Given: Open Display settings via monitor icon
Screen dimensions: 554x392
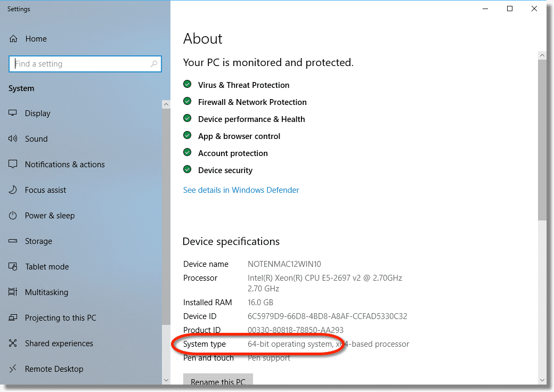Looking at the screenshot, I should (13, 113).
